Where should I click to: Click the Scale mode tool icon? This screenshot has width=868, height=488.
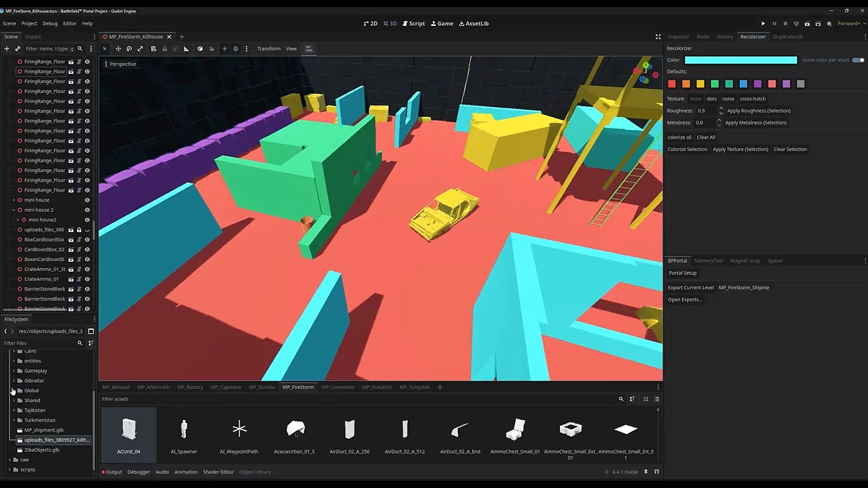140,48
